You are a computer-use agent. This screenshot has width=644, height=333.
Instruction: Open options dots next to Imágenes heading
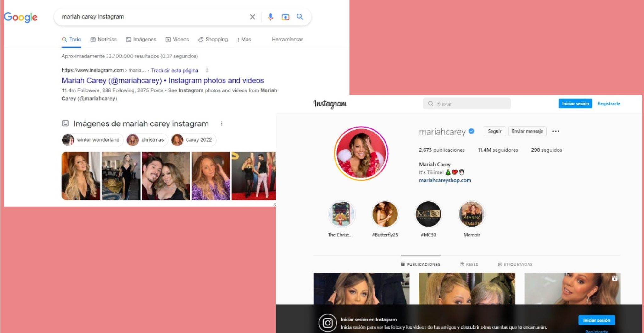click(222, 123)
